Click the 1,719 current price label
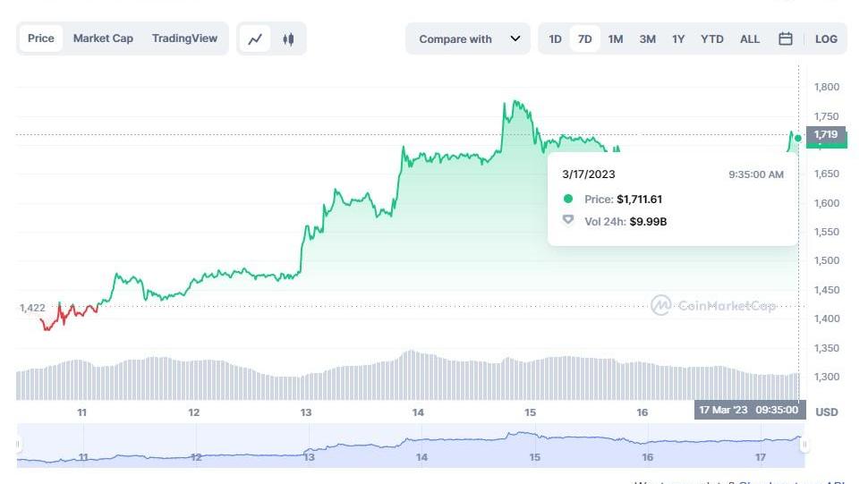This screenshot has width=868, height=484. point(827,135)
